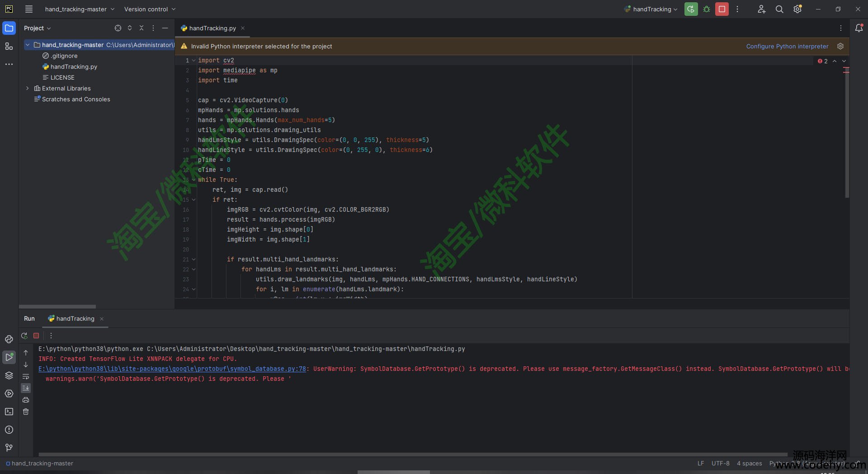Image resolution: width=868 pixels, height=474 pixels.
Task: Open the Project tool window
Action: coord(9,28)
